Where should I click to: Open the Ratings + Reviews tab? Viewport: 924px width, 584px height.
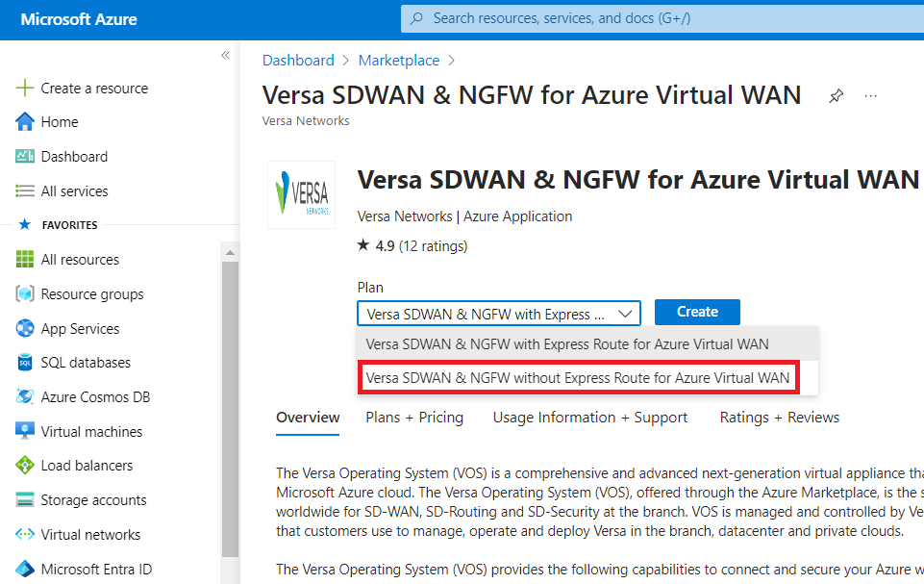(779, 418)
